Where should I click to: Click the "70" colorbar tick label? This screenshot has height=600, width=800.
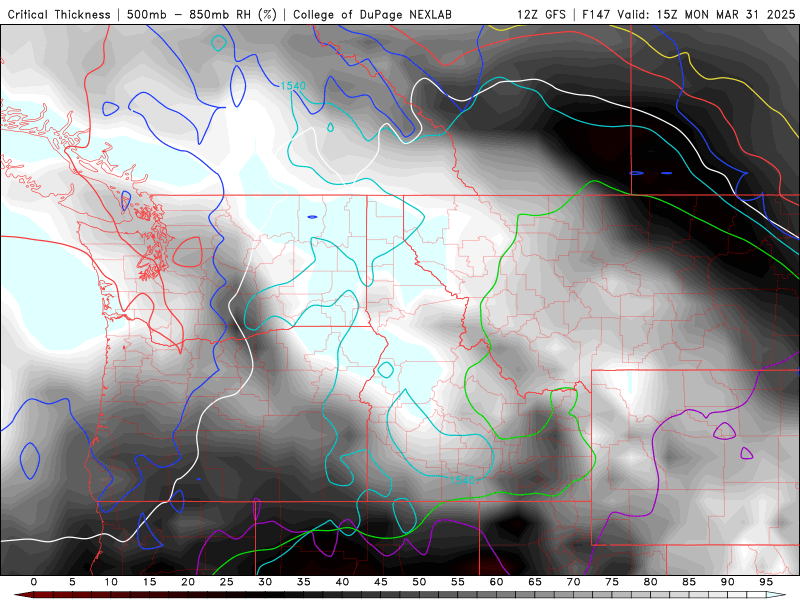(573, 582)
